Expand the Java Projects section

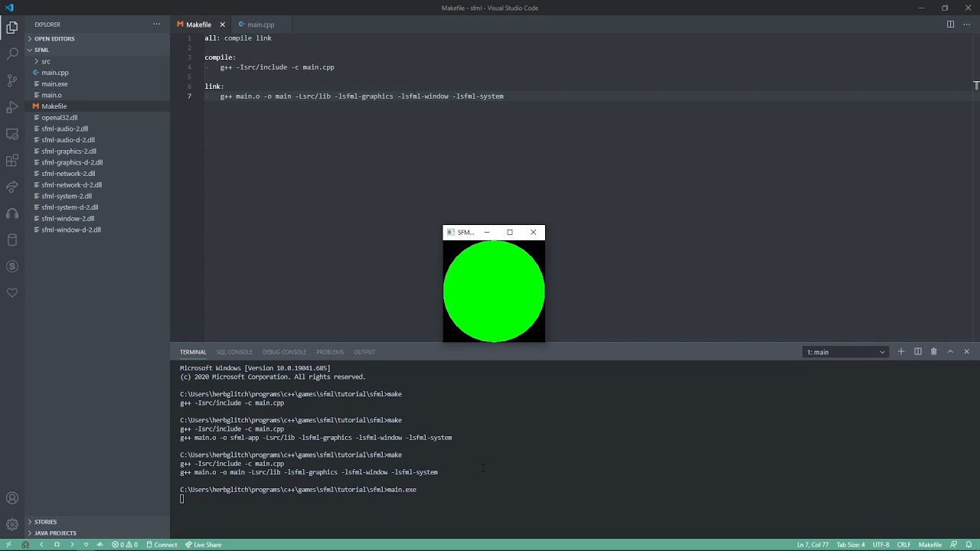[97, 533]
